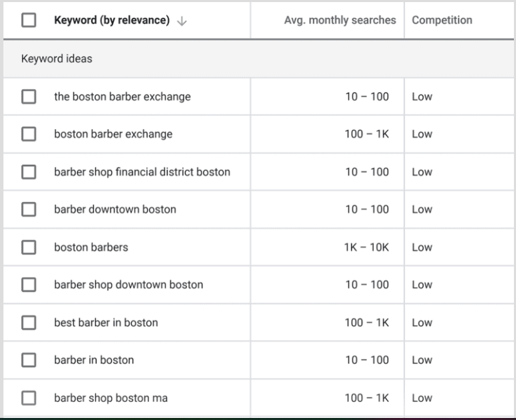Click the 'boston barbers' keyword text

click(x=91, y=247)
